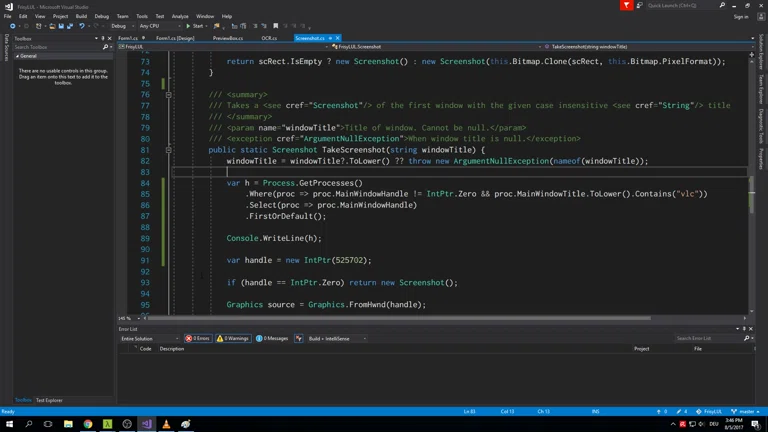Open the Entire Solution scope dropdown

149,338
